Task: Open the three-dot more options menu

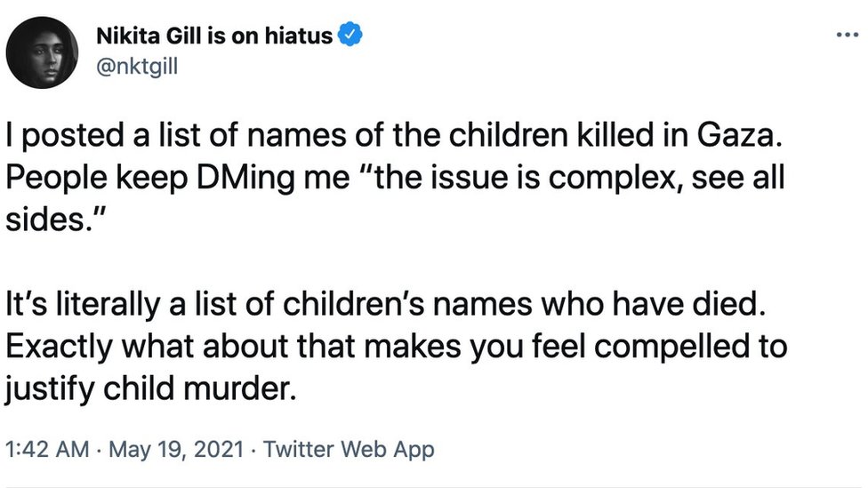Action: click(x=845, y=36)
